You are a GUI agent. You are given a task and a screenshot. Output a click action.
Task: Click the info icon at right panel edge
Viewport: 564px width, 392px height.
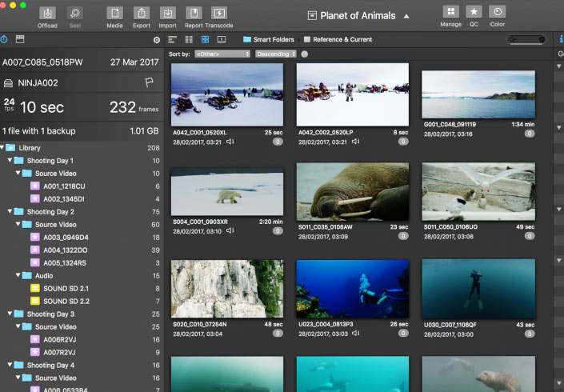tap(561, 39)
